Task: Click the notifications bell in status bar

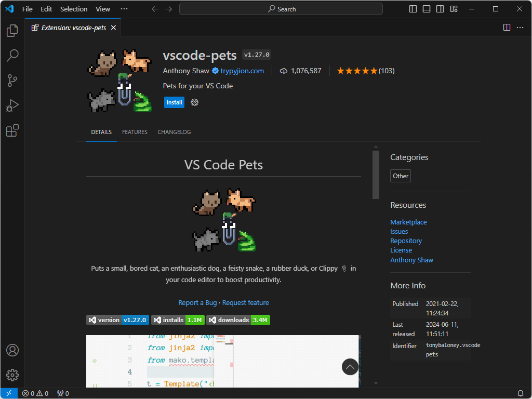Action: pyautogui.click(x=521, y=393)
